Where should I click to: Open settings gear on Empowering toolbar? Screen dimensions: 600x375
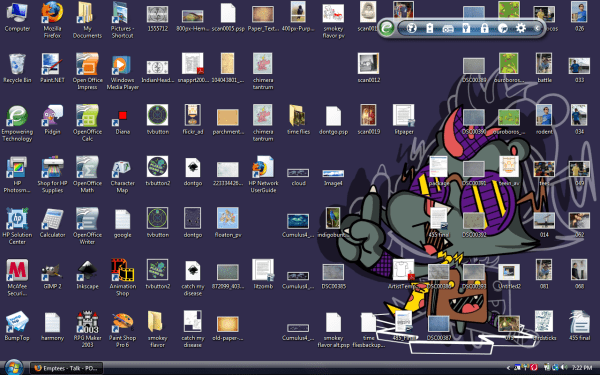(521, 28)
